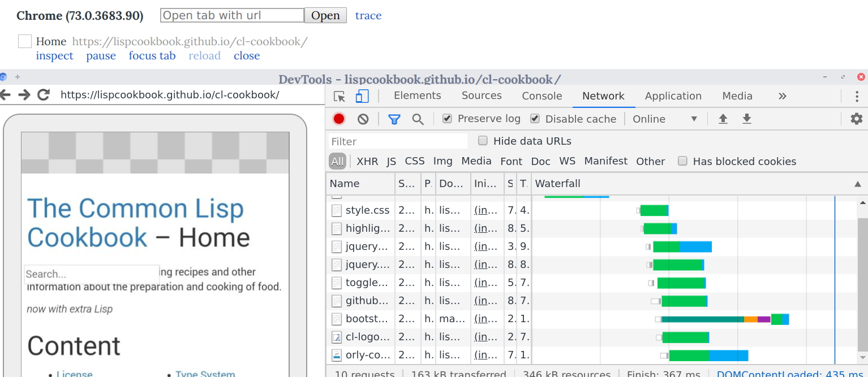This screenshot has height=377, width=868.
Task: Enable Hide data URLs checkbox
Action: [x=483, y=141]
